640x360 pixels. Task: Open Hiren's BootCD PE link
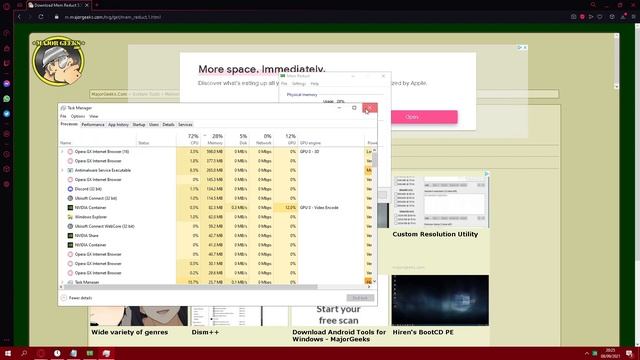coord(423,332)
